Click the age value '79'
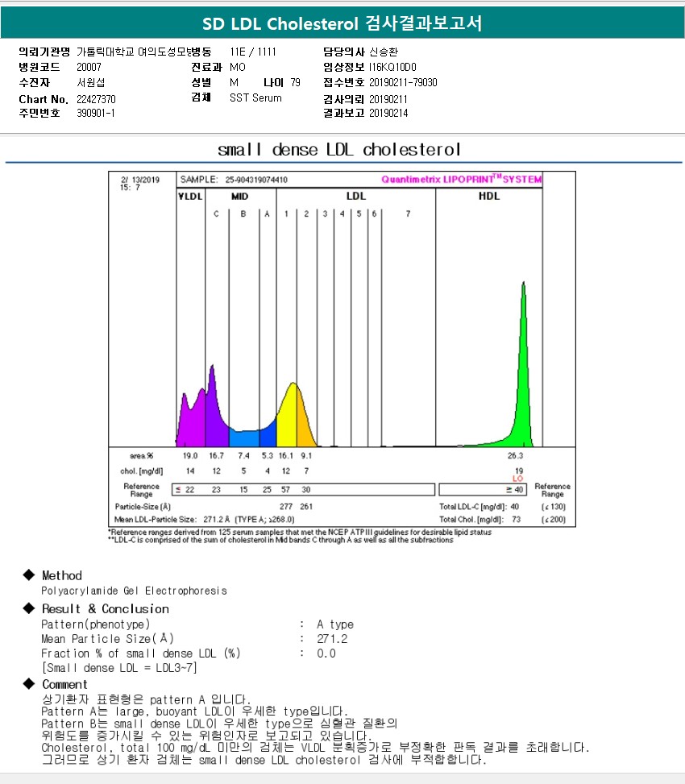 coord(296,82)
